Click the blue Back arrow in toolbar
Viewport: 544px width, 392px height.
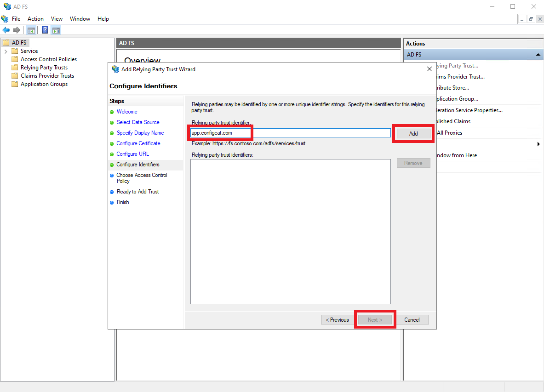click(6, 30)
